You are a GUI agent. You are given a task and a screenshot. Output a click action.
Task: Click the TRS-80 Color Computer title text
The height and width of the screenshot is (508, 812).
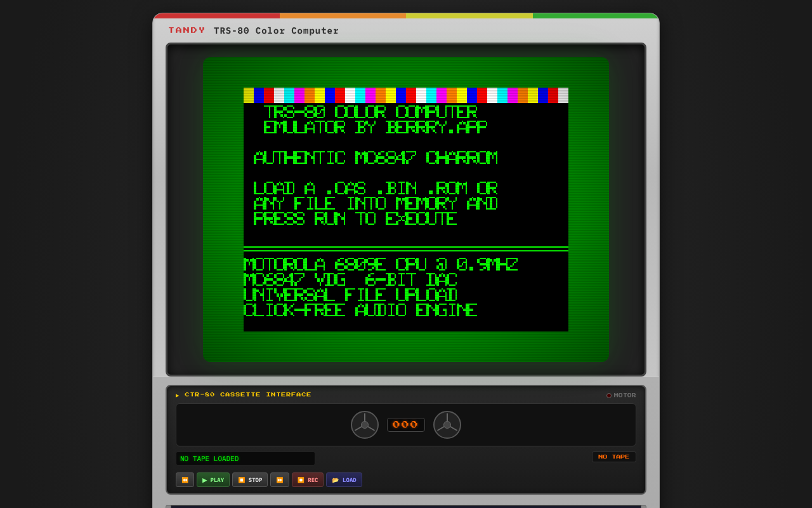pyautogui.click(x=276, y=30)
